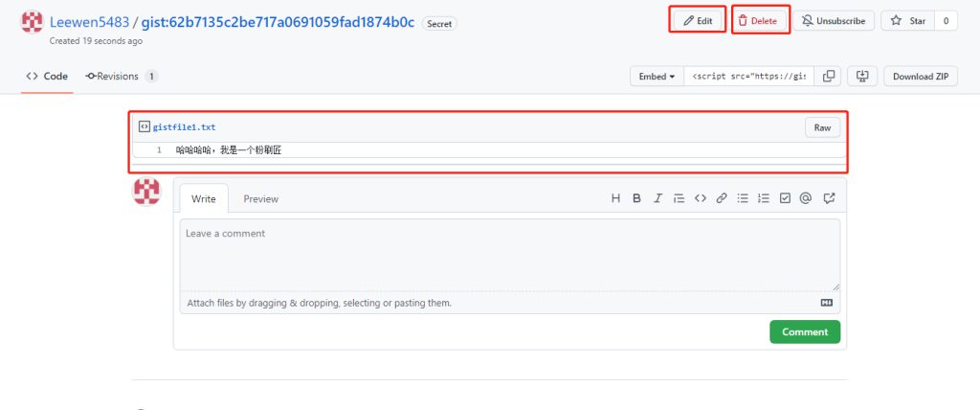Star this gist

click(908, 21)
